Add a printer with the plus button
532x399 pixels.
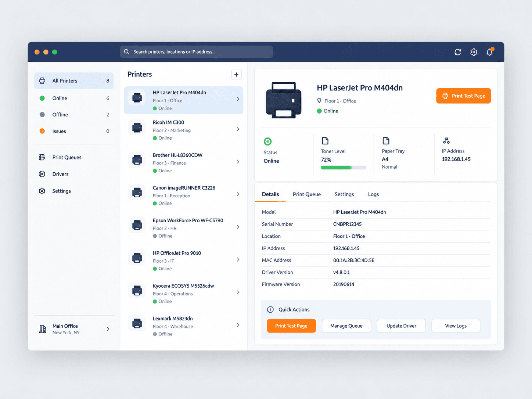[236, 75]
